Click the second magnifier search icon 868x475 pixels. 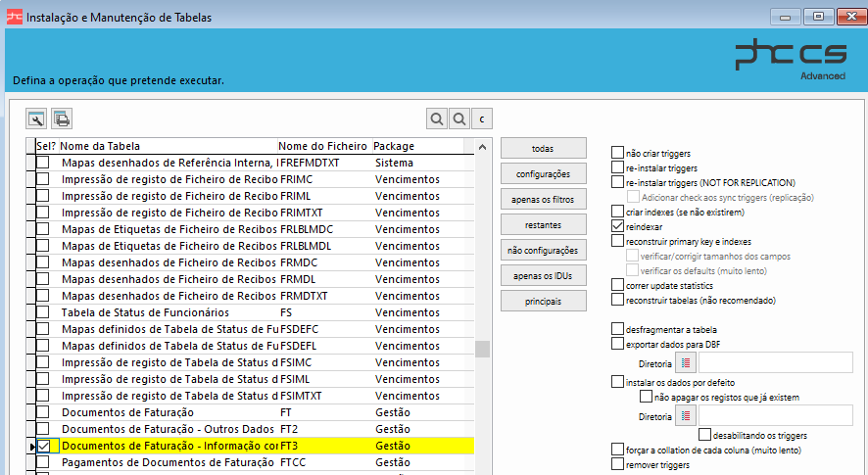[459, 119]
